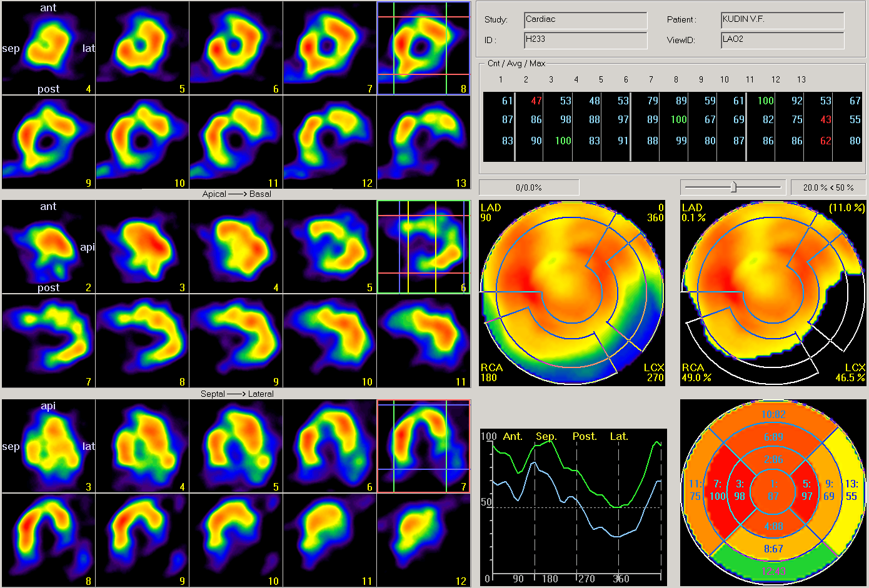Select highlighted short-axis slice 8
The image size is (869, 588).
[423, 48]
